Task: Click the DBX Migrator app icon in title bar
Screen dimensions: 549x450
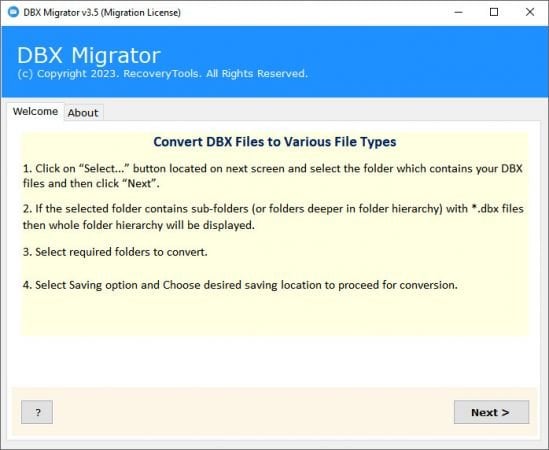Action: (x=13, y=12)
